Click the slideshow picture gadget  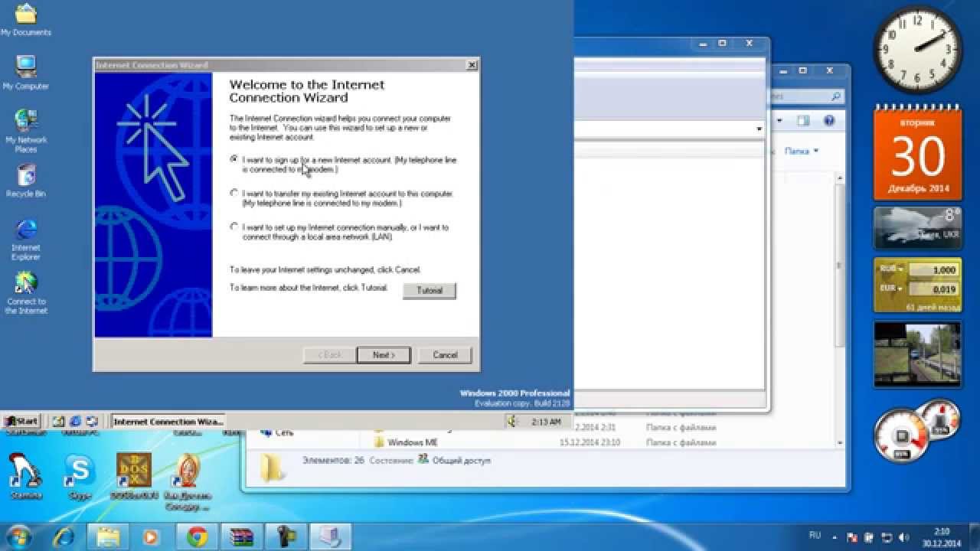pyautogui.click(x=917, y=354)
